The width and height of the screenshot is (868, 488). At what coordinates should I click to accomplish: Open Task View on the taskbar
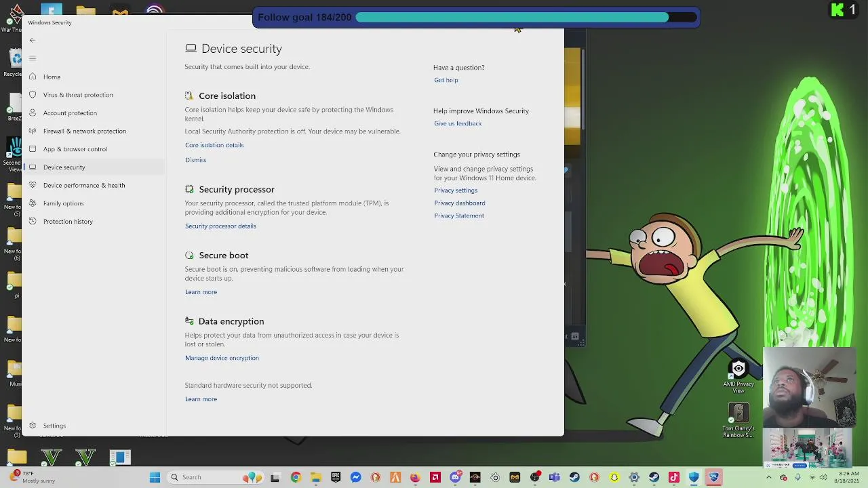275,477
